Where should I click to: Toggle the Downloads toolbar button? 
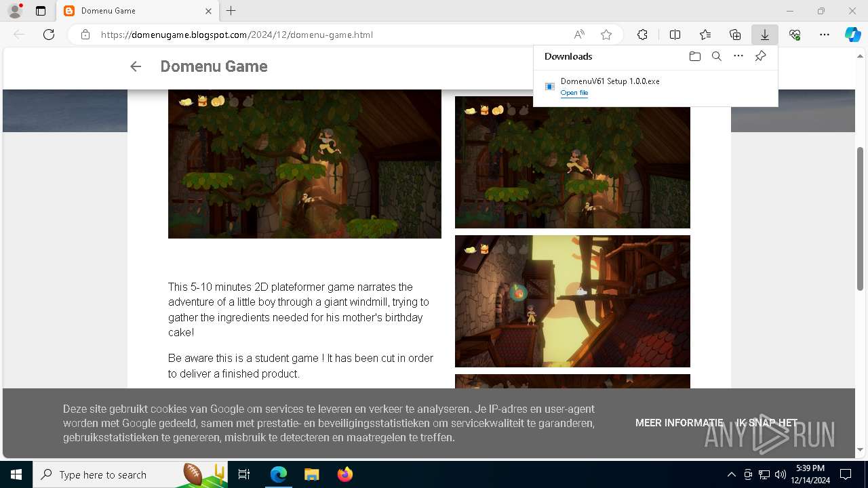point(764,35)
